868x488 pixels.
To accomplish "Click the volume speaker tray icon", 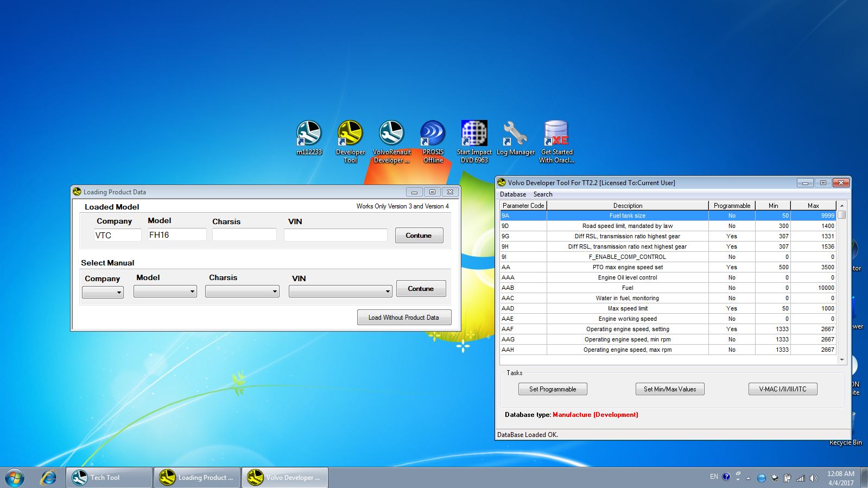I will (x=813, y=478).
